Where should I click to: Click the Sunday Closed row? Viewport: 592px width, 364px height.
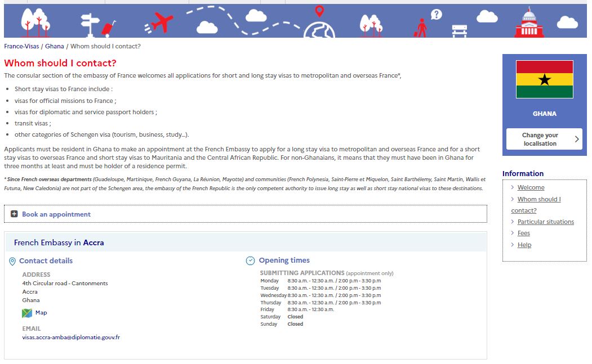(282, 324)
